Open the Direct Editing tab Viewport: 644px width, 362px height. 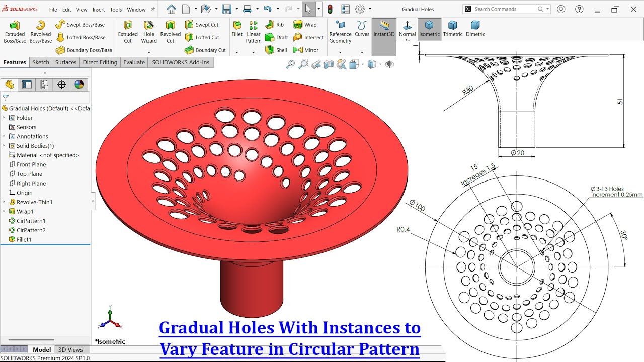point(100,62)
